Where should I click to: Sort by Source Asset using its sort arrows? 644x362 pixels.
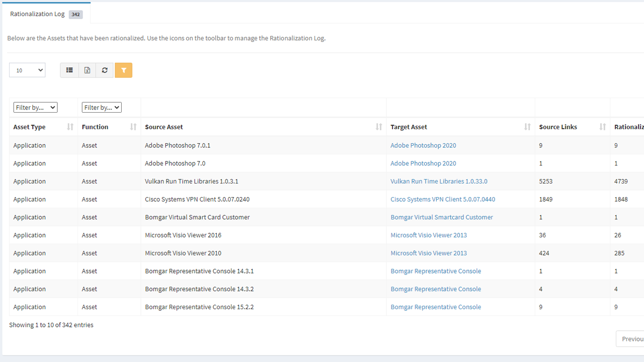coord(379,127)
